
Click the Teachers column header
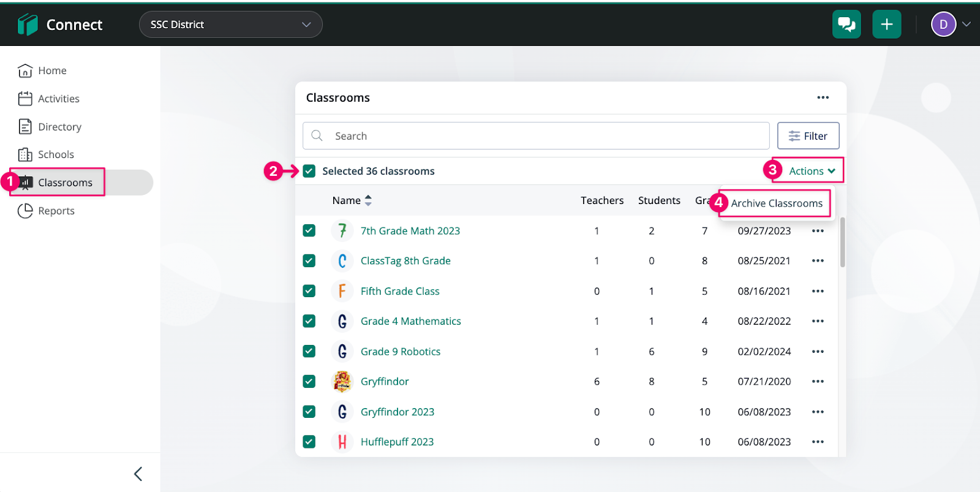[602, 200]
